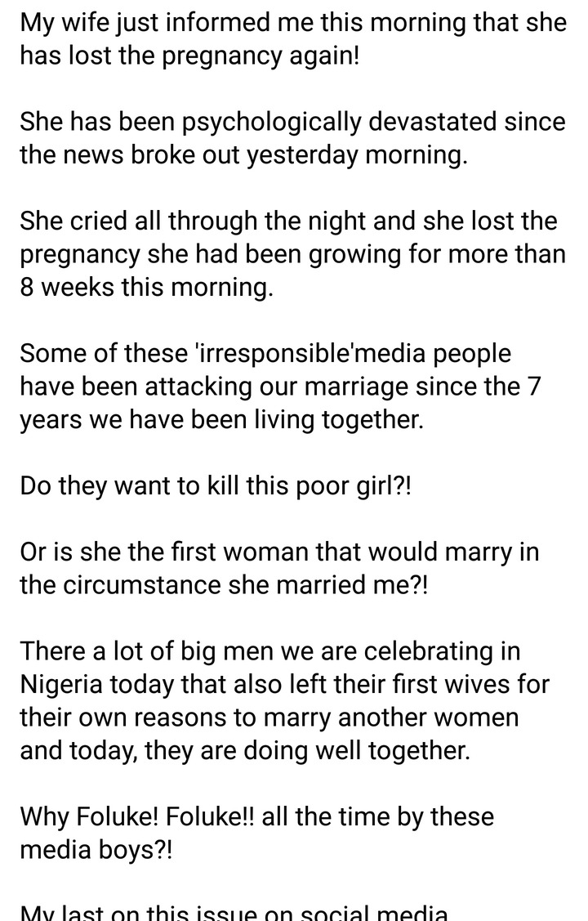
Task: Click the line 'Do they want to kill this poor girl?!'
Action: pos(216,485)
